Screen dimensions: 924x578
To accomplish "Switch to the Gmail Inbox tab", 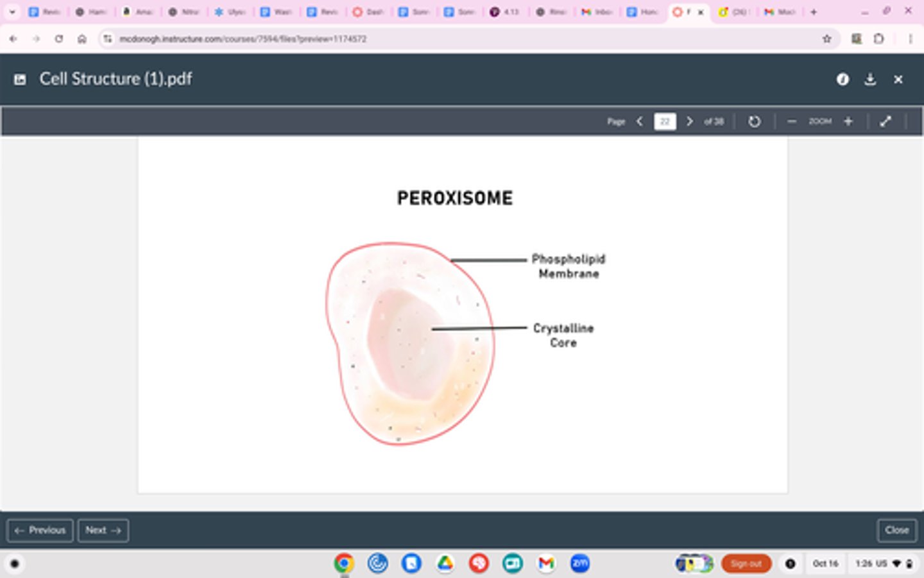I will (x=597, y=12).
